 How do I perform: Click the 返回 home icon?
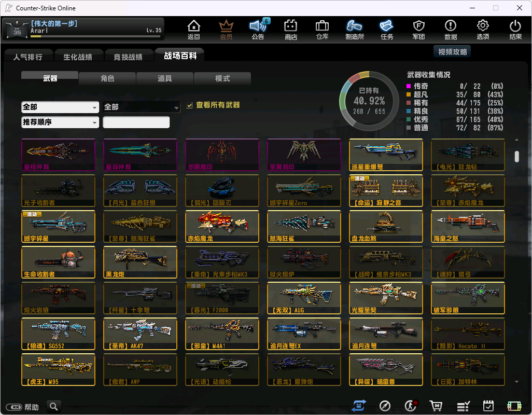(194, 29)
